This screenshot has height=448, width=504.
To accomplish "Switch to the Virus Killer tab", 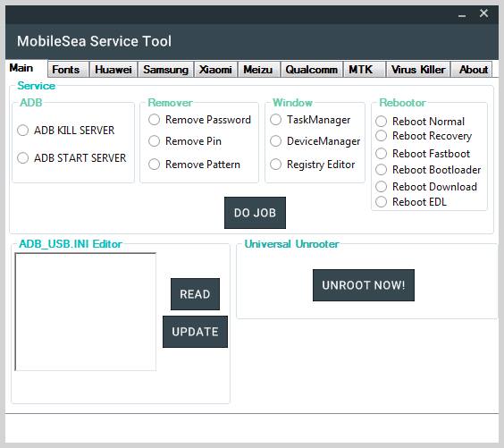I will point(418,70).
